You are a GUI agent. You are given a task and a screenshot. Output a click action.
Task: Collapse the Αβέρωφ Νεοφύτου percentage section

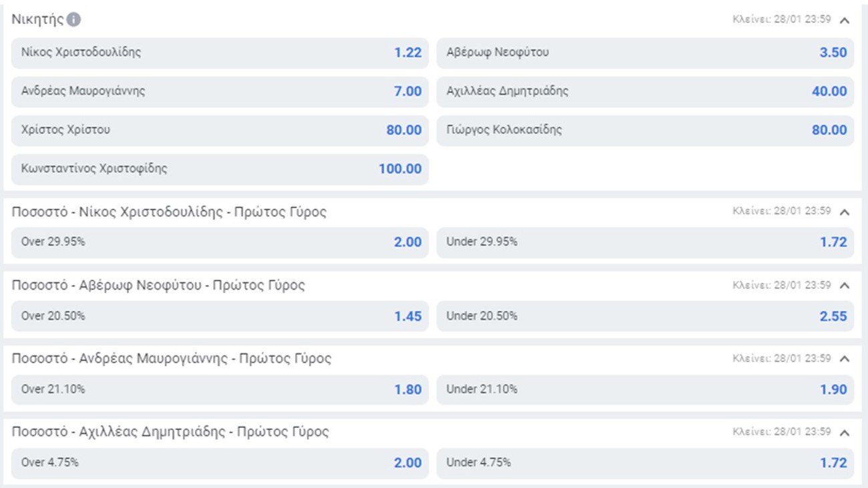tap(844, 286)
